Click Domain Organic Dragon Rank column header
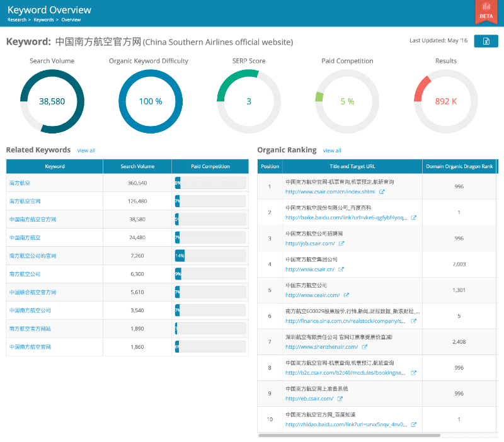Viewport: 504px width, 442px height. 459,167
